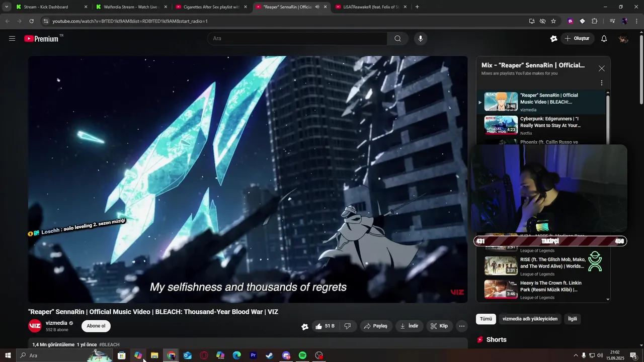Bookmark this page with star icon
The image size is (644, 362).
(553, 21)
